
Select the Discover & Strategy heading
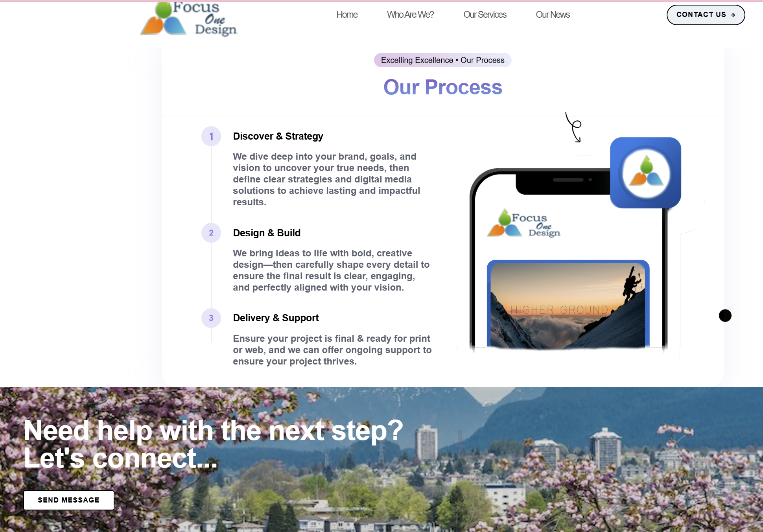tap(278, 136)
